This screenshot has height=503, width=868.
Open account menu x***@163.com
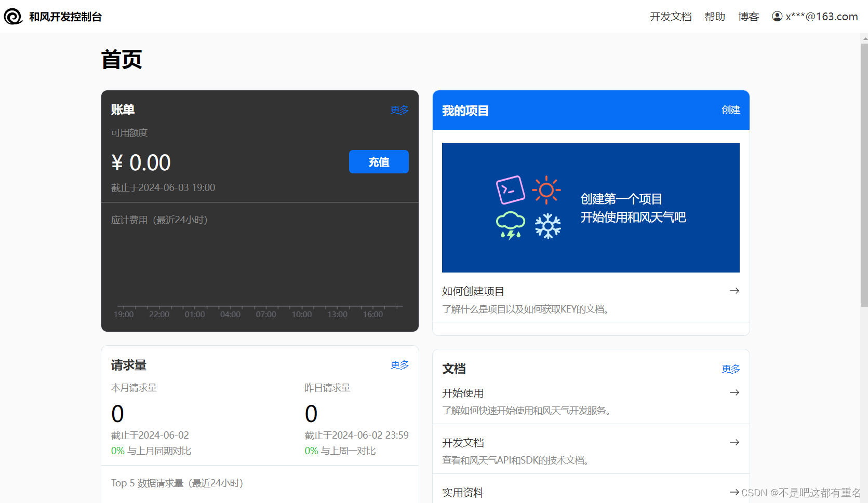[x=815, y=17]
